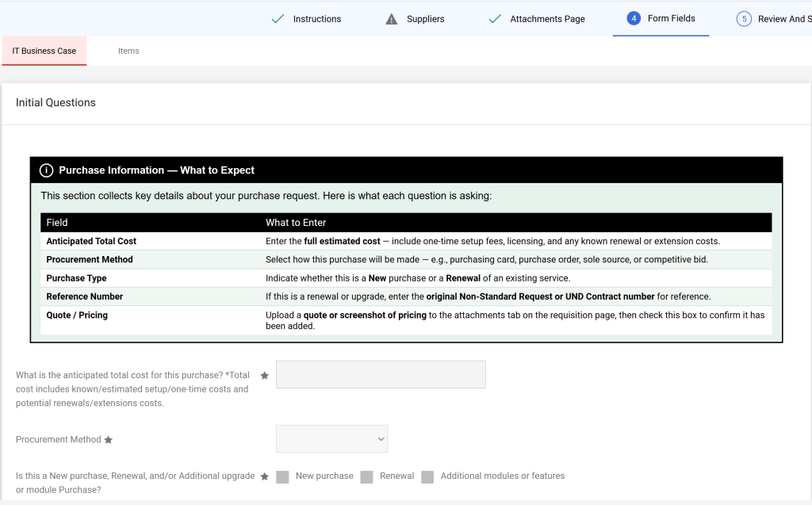Click the Suppliers warning triangle icon
This screenshot has width=812, height=505.
point(392,19)
